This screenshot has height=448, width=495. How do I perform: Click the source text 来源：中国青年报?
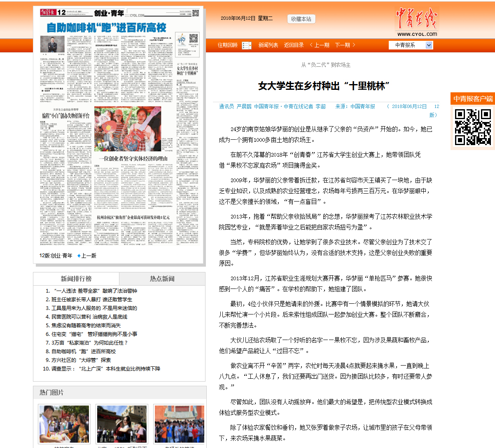tap(355, 106)
